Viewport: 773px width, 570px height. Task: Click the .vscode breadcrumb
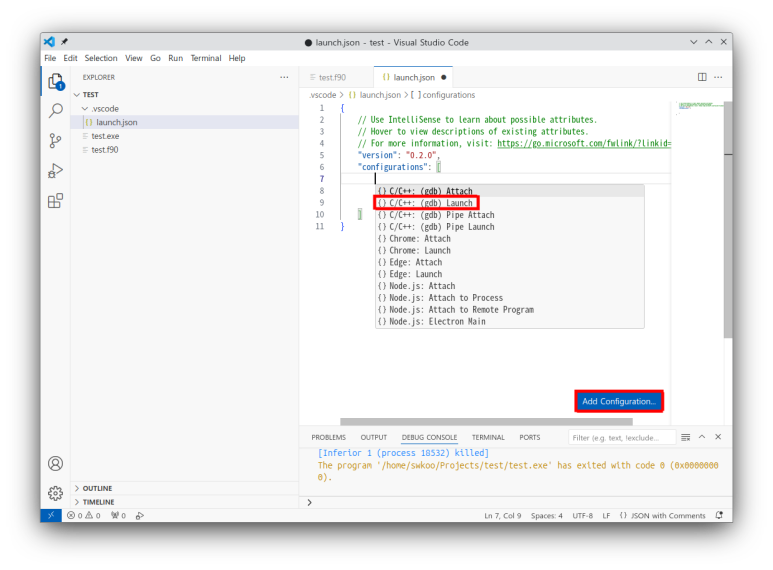(x=323, y=95)
